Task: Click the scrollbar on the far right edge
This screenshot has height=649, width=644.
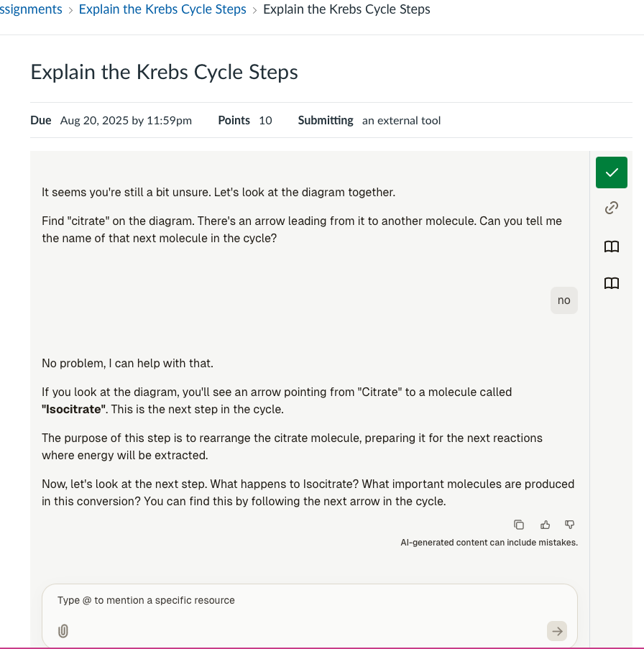Action: [640, 323]
